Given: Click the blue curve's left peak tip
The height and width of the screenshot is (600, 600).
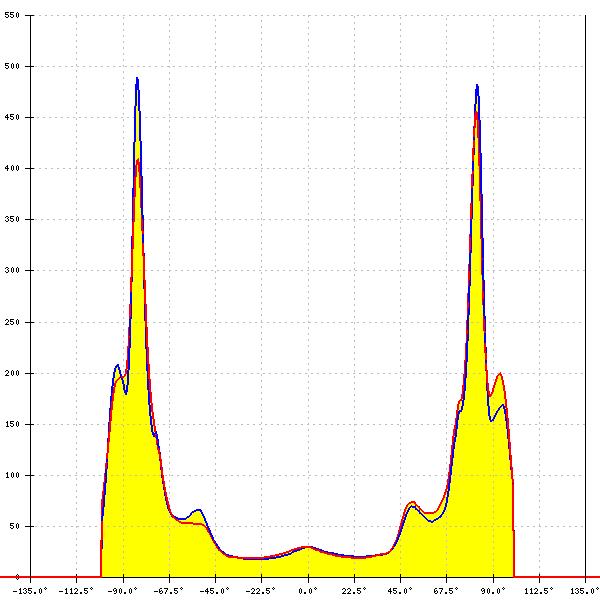Looking at the screenshot, I should coord(137,78).
